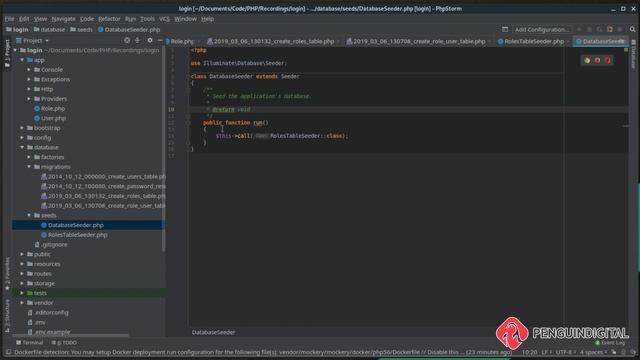Expand the Console folder
This screenshot has width=640, height=360.
(29, 70)
